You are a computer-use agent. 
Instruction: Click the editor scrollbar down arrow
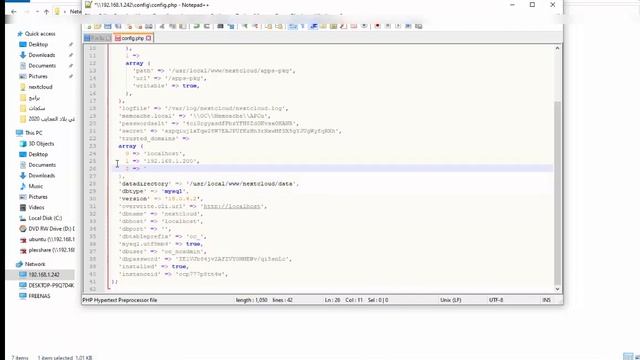[x=557, y=289]
